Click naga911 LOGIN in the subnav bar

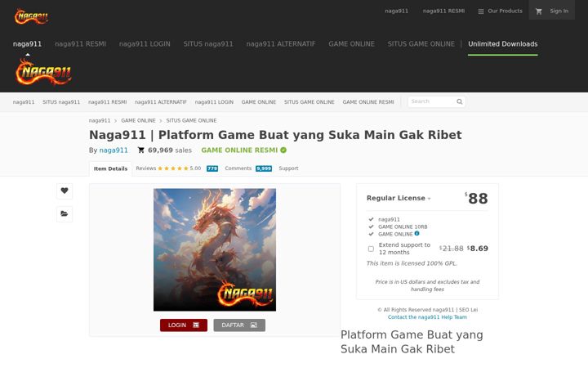214,101
